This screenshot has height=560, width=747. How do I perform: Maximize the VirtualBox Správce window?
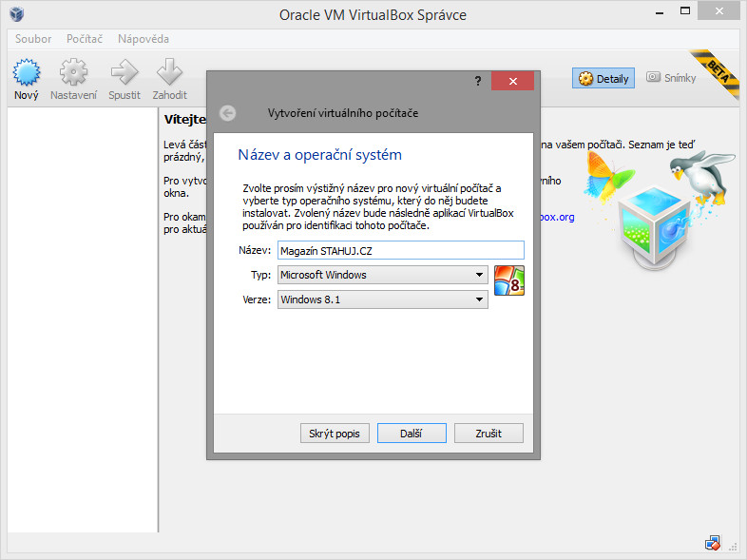(x=685, y=12)
